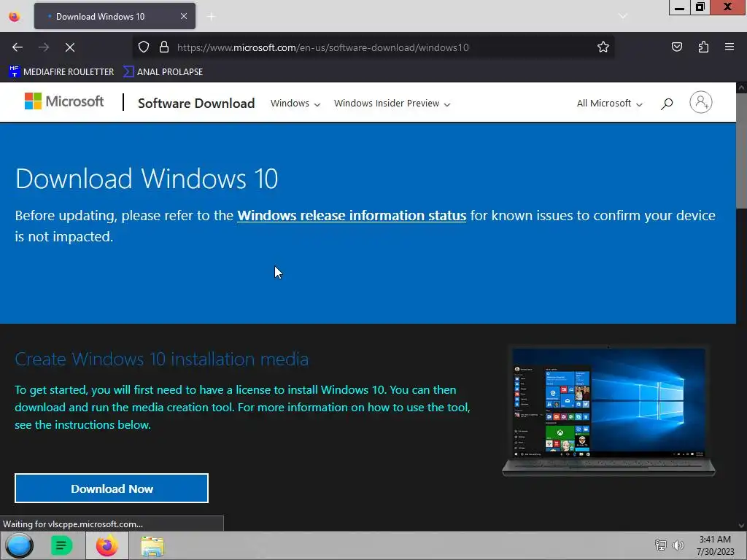
Task: Open the list all tabs chevron
Action: click(622, 16)
